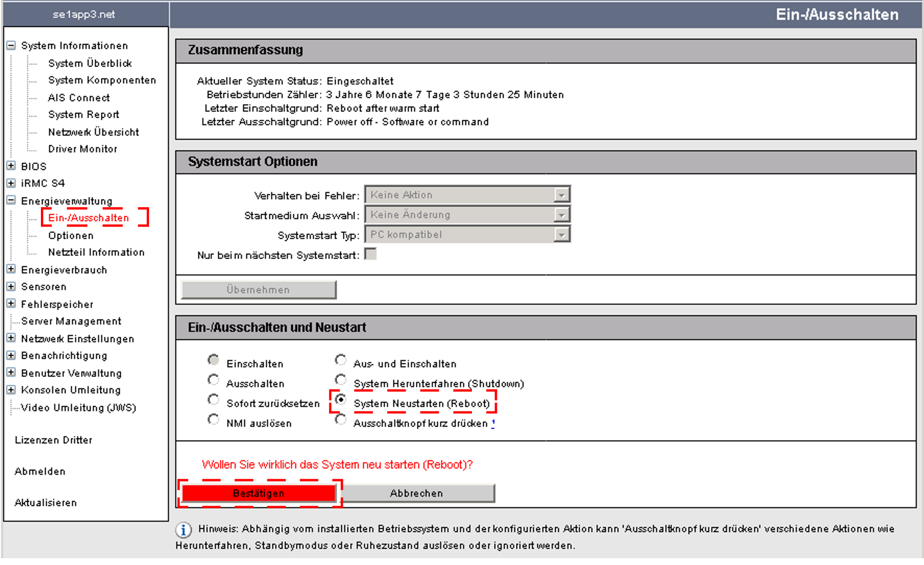Open System Überblick page
This screenshot has width=924, height=565.
click(x=90, y=63)
